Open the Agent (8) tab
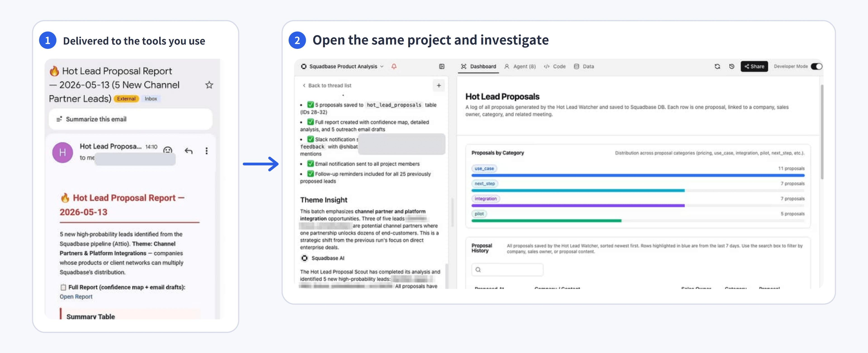The image size is (868, 353). [520, 67]
